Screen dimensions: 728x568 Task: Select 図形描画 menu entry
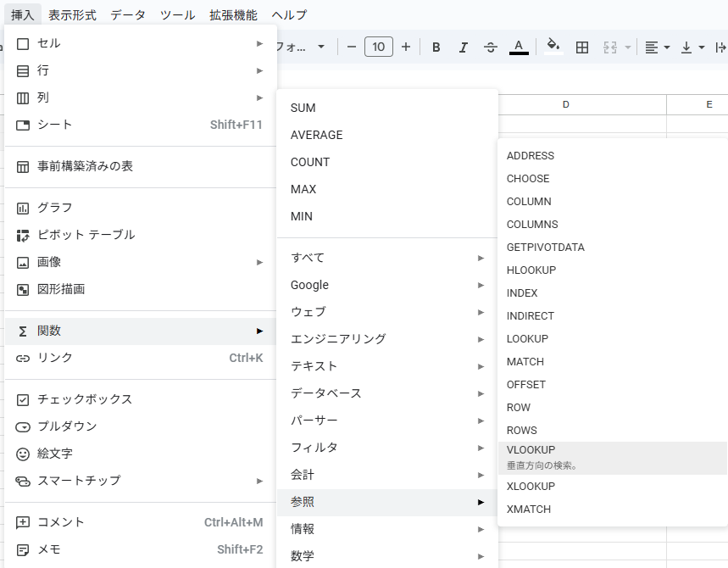[x=140, y=289]
